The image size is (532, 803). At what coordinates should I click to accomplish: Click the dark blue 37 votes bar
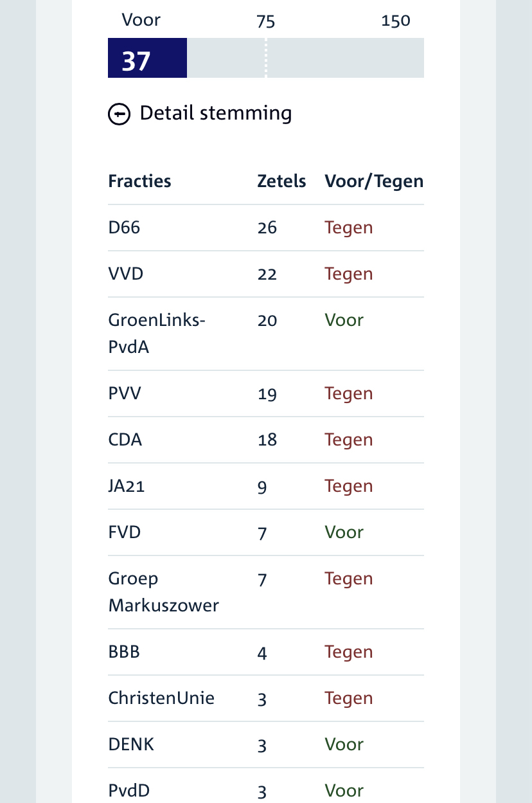click(147, 59)
